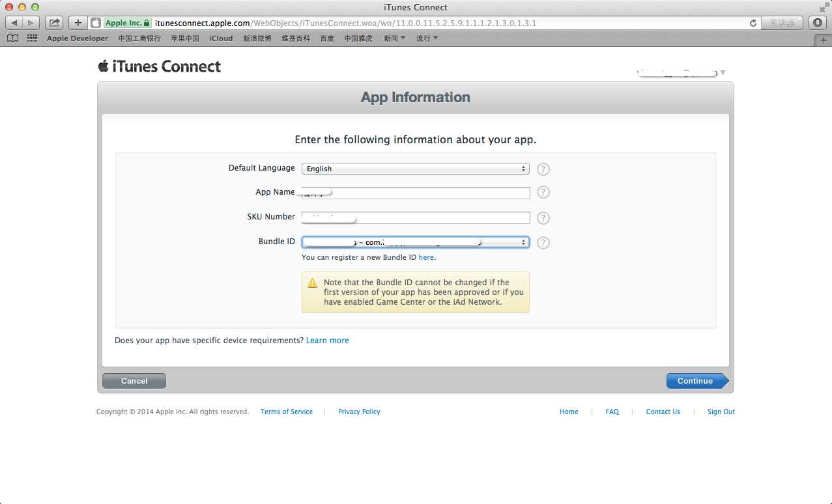This screenshot has height=504, width=832.
Task: Go back with the Safari back arrow
Action: point(14,23)
